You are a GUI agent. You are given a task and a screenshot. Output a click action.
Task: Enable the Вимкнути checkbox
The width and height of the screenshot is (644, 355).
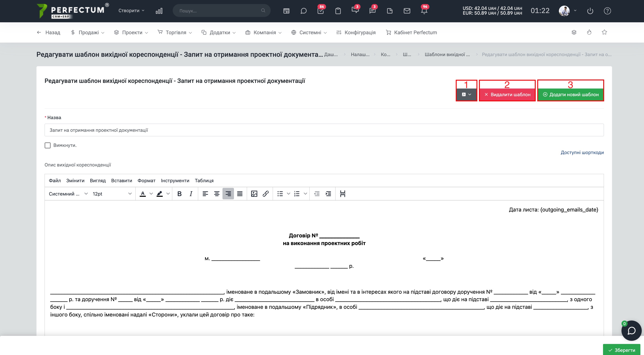click(48, 145)
